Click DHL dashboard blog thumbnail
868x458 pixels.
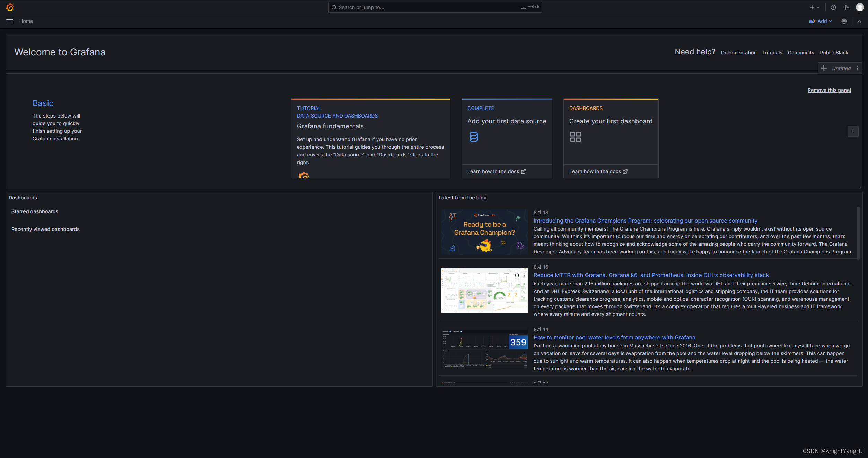[x=485, y=291]
